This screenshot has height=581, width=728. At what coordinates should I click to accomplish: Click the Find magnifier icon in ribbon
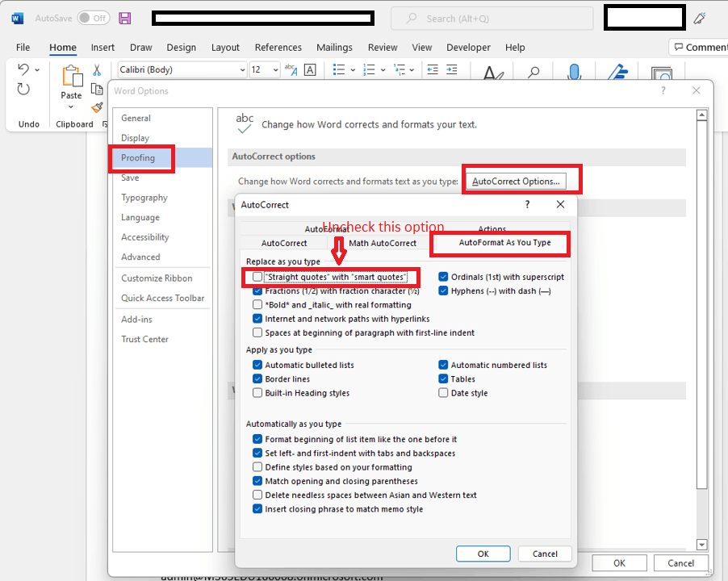tap(533, 72)
